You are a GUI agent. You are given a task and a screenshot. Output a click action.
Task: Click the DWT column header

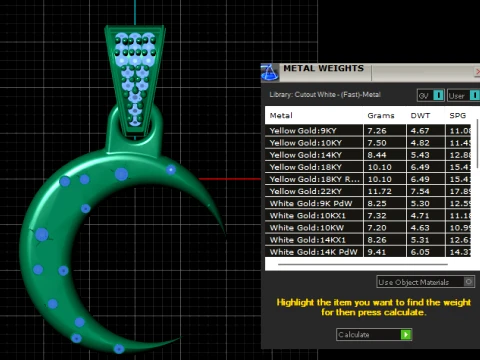[420, 116]
